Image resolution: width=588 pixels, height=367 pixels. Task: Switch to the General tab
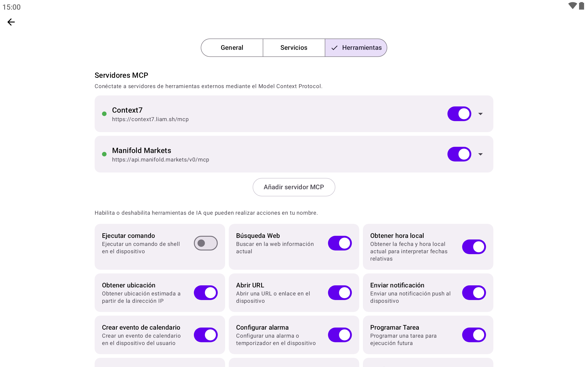tap(232, 48)
